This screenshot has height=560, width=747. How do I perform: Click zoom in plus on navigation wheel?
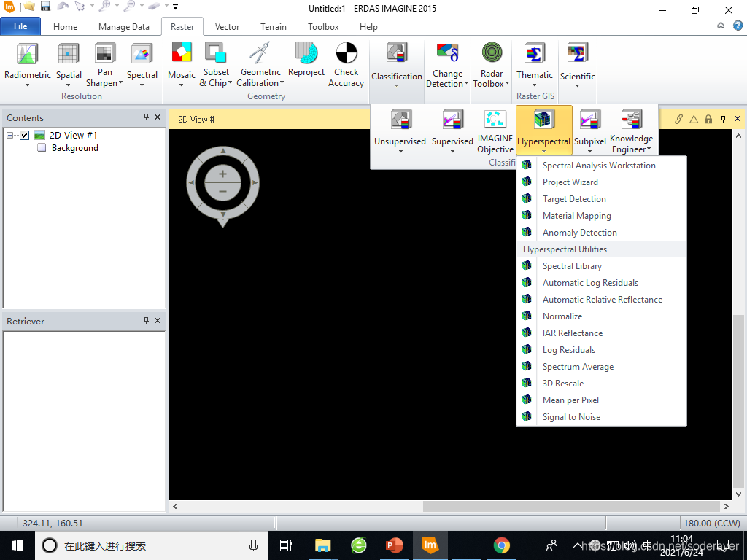point(222,174)
